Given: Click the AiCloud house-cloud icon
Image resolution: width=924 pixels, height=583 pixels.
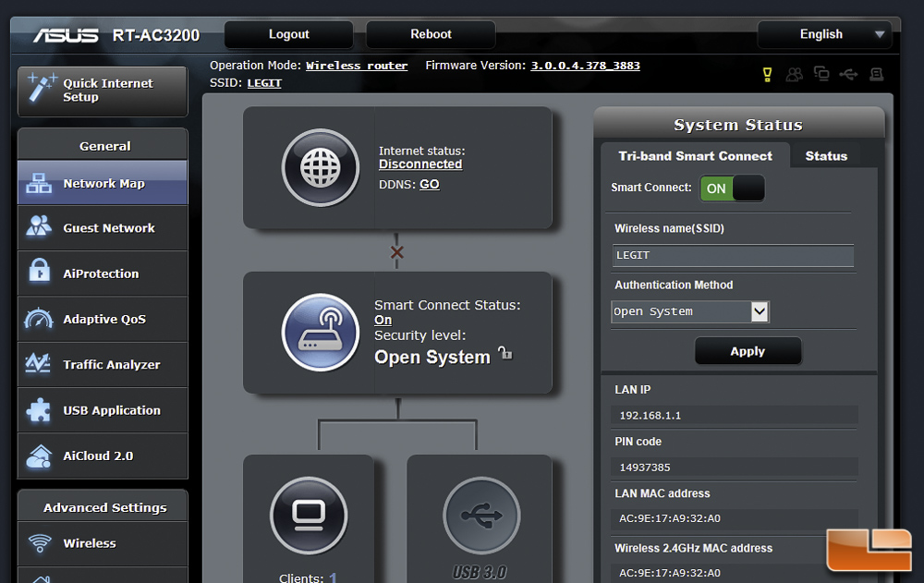Looking at the screenshot, I should pyautogui.click(x=39, y=455).
